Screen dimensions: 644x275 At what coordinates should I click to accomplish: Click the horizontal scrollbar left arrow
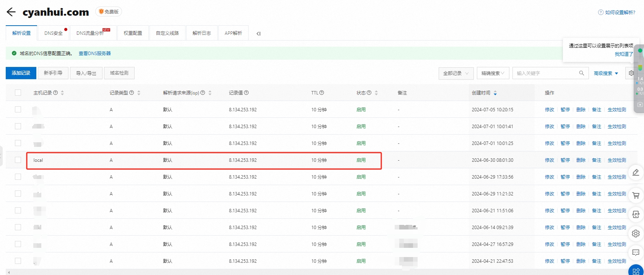click(8, 272)
